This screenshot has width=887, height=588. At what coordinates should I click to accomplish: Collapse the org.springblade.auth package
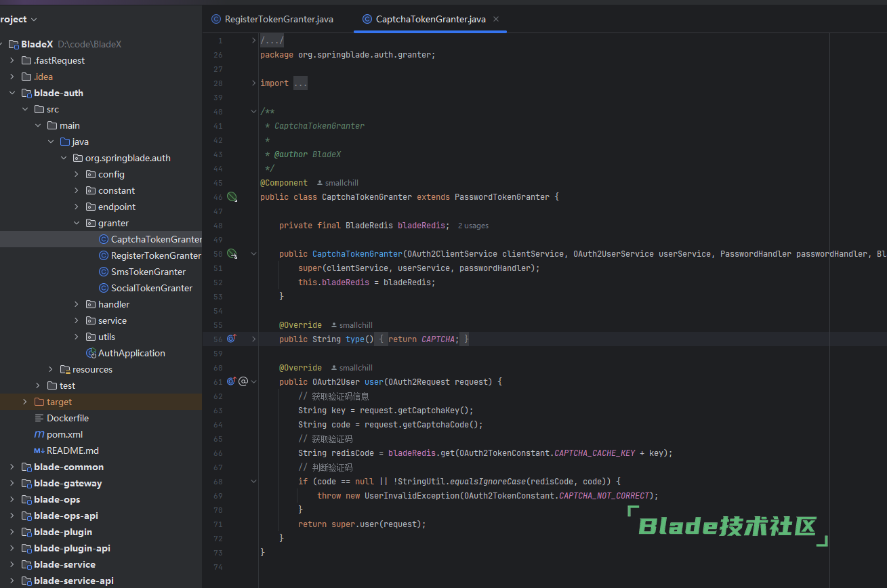(63, 158)
